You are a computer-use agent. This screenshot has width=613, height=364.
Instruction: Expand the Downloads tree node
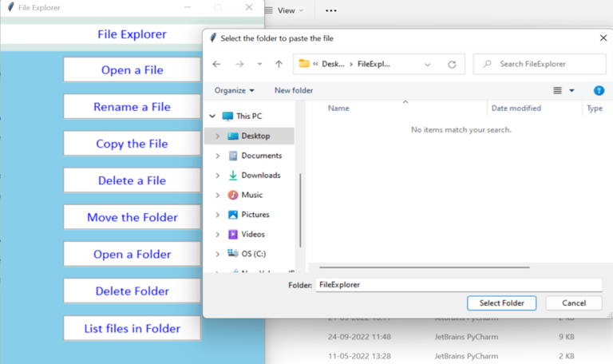pos(218,176)
